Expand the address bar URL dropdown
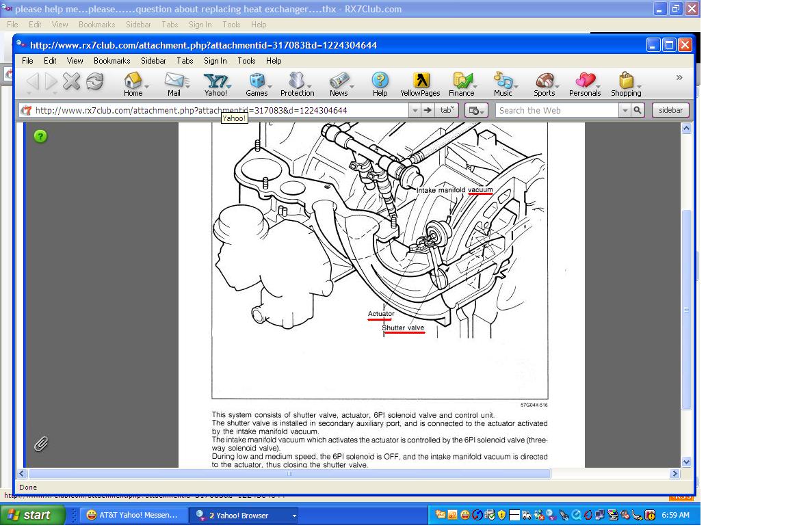This screenshot has height=532, width=799. pyautogui.click(x=415, y=110)
